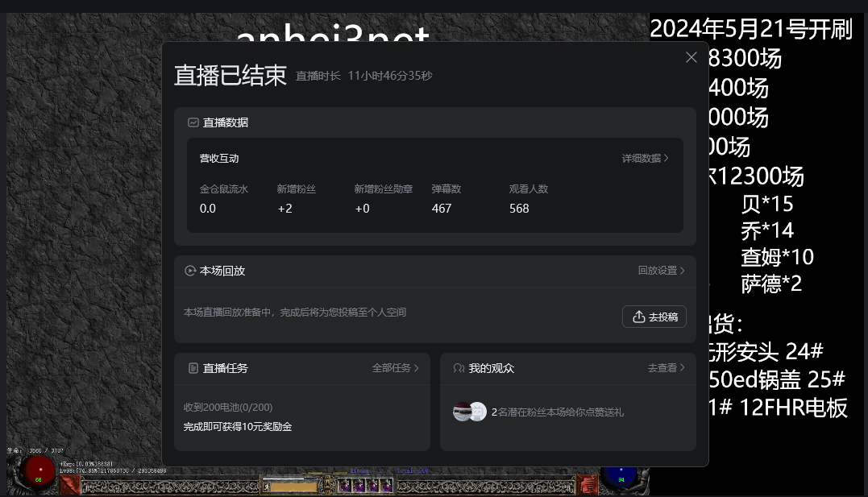Select the left attack skill icon in game
The width and height of the screenshot is (868, 497).
click(69, 486)
